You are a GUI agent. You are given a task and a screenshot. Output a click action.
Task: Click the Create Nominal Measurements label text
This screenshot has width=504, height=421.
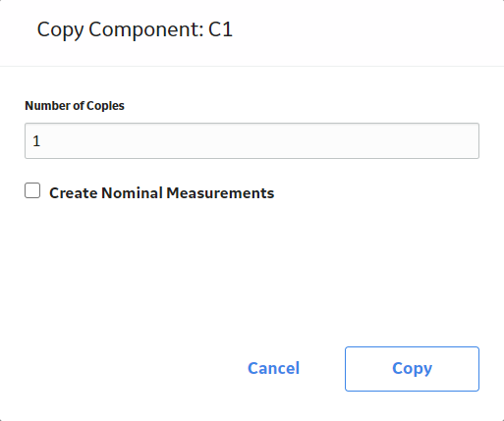point(161,192)
